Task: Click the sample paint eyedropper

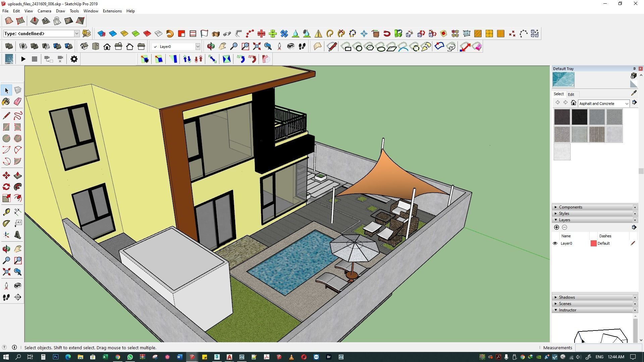Action: [x=634, y=94]
